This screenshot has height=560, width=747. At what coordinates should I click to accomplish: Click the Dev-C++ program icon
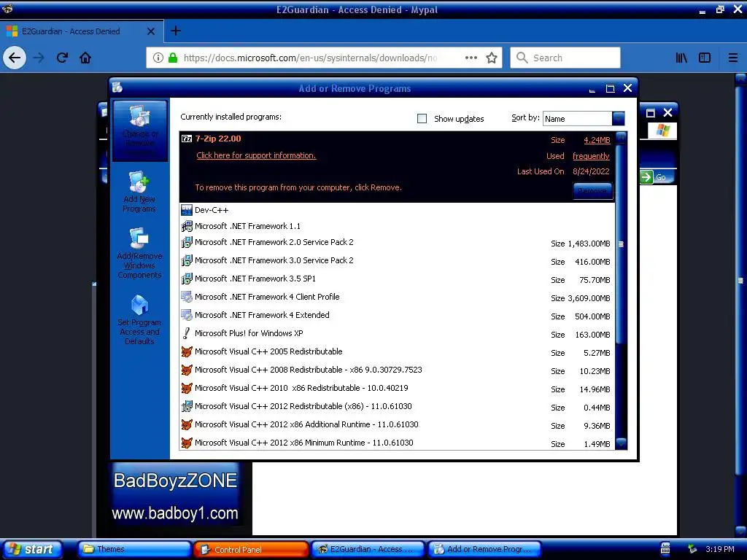[x=187, y=210]
